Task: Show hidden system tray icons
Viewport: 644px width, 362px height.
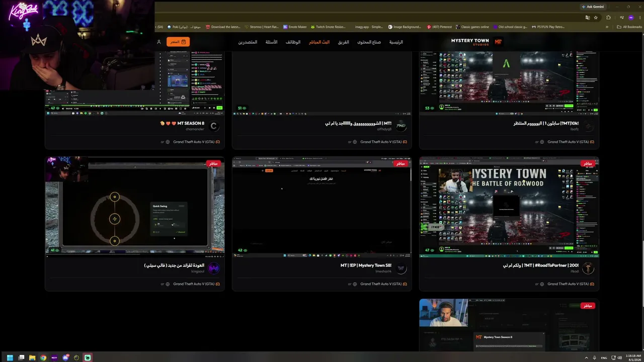Action: (586, 357)
